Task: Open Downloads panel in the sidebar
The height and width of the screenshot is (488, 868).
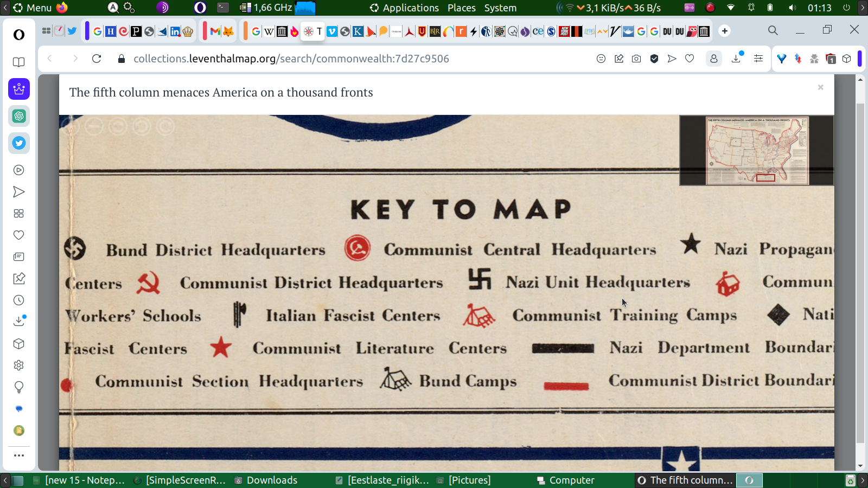Action: click(x=19, y=321)
